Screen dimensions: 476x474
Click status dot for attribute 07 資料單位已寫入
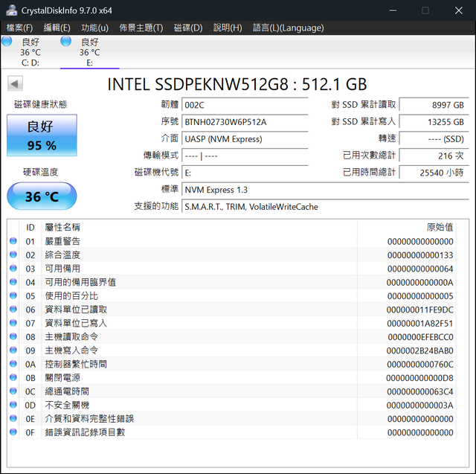click(x=13, y=323)
